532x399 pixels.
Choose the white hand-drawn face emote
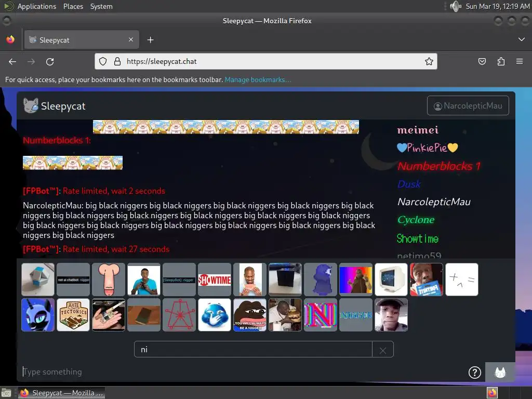[x=462, y=280]
